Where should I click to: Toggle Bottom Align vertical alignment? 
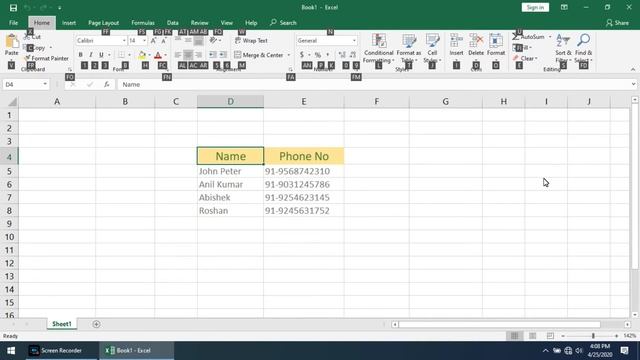[x=198, y=40]
